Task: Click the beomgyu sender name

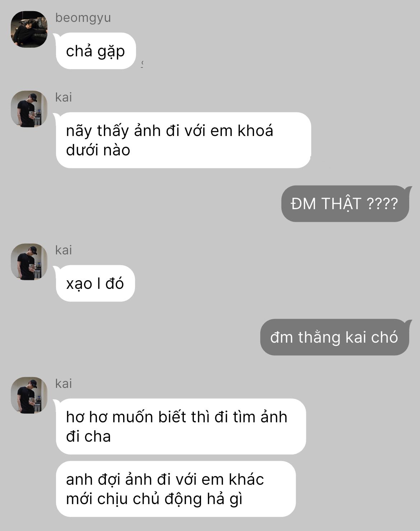Action: coord(83,18)
